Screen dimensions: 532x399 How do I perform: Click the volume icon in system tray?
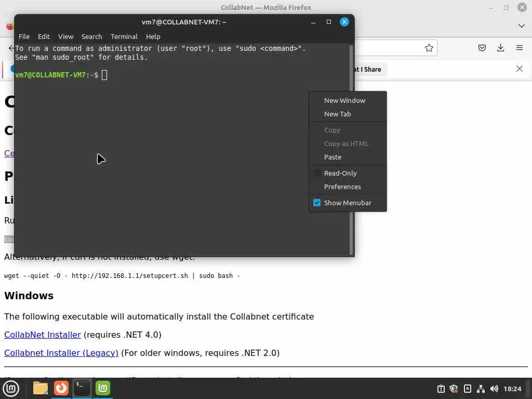(494, 389)
